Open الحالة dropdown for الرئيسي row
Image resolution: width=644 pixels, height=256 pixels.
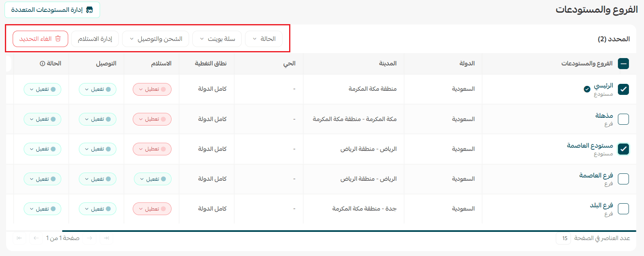point(42,89)
